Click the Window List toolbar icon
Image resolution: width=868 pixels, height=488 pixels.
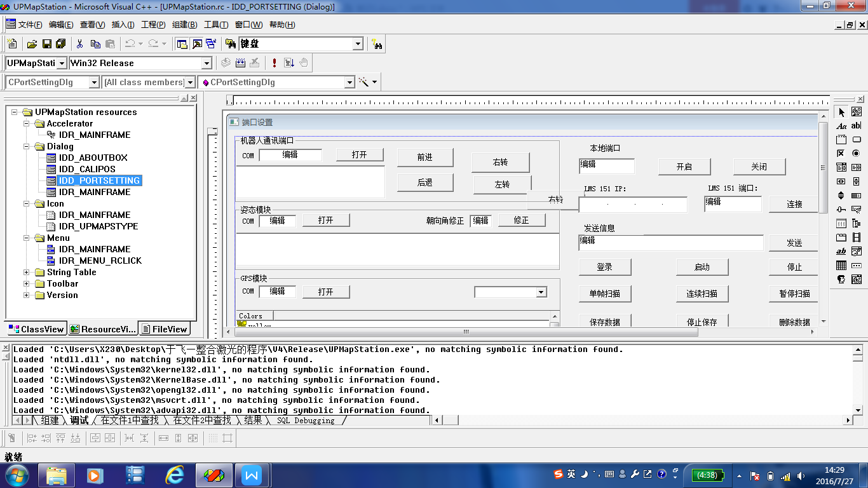click(x=211, y=44)
